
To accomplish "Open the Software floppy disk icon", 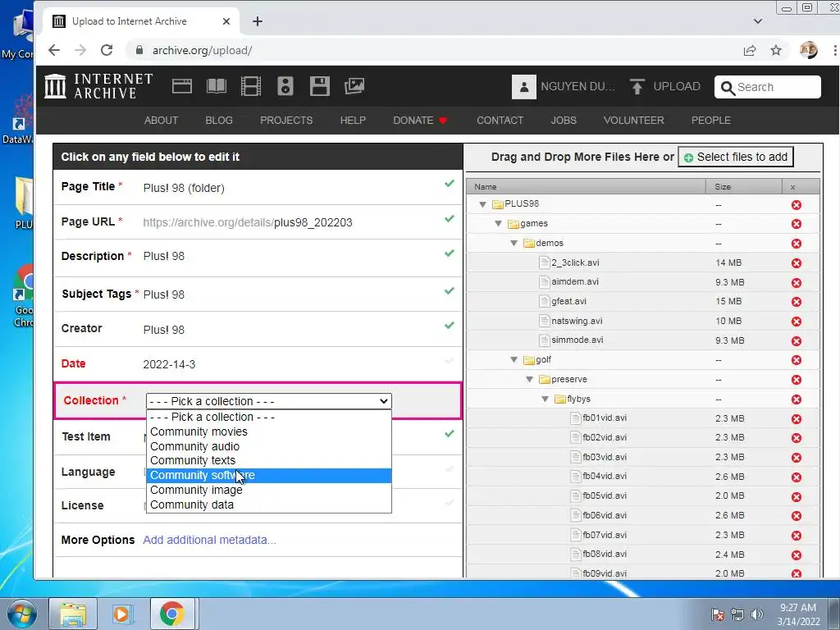I will click(319, 86).
